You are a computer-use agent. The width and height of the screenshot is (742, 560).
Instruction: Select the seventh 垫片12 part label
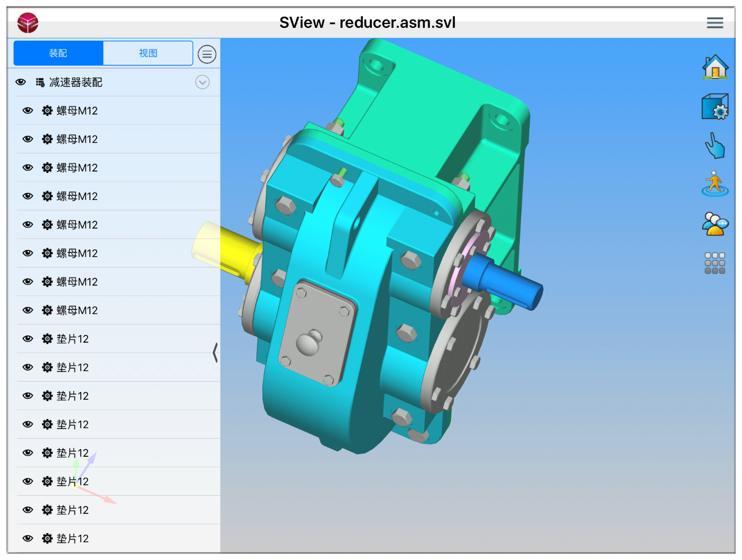[x=73, y=510]
